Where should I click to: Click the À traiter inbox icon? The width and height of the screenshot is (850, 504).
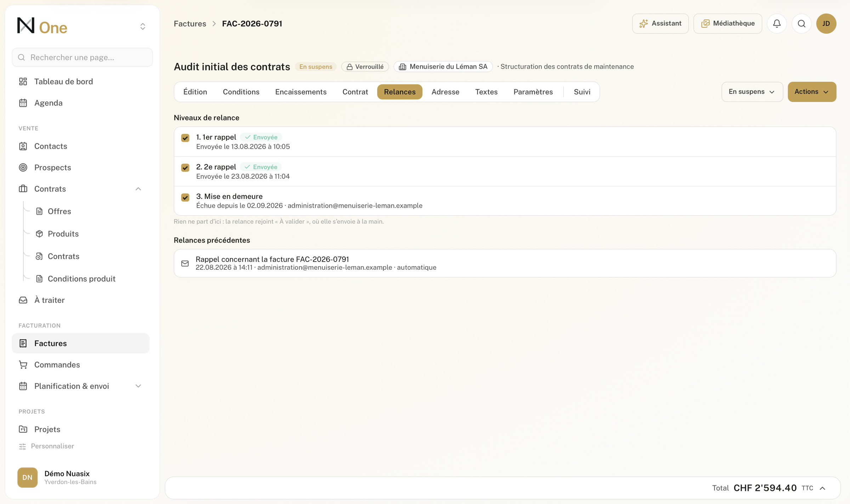point(23,300)
